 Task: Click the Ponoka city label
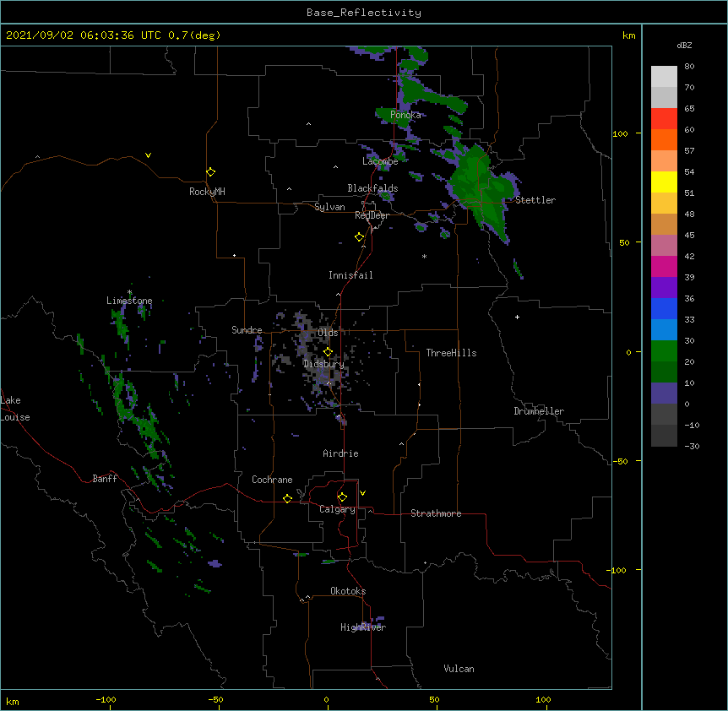(x=405, y=115)
